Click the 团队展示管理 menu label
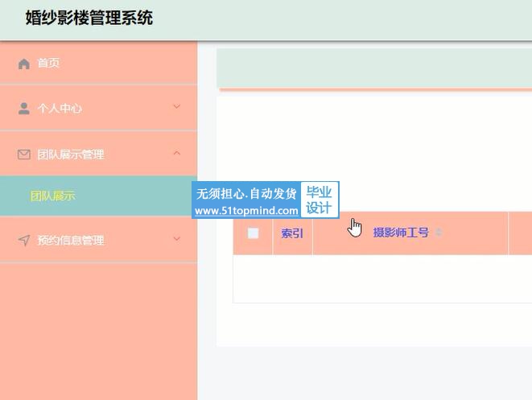532x400 pixels. [x=71, y=155]
